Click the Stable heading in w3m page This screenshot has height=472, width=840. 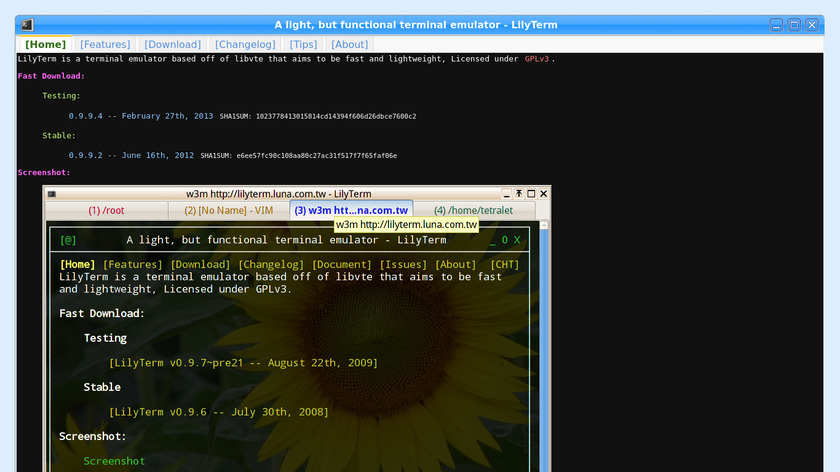tap(102, 387)
